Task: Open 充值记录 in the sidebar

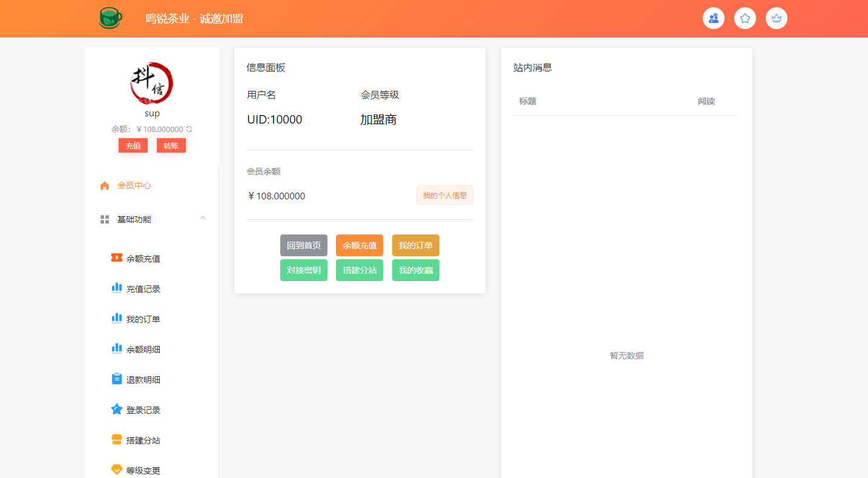Action: [143, 289]
